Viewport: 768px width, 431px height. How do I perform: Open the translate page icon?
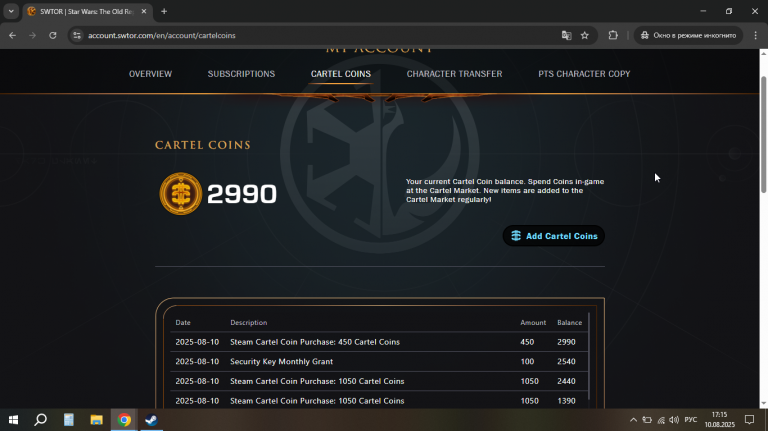pyautogui.click(x=567, y=35)
